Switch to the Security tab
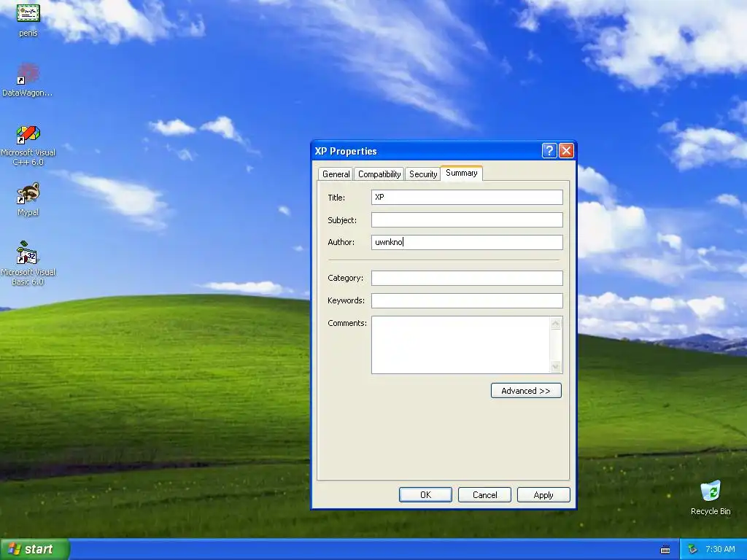The height and width of the screenshot is (560, 747). click(x=423, y=174)
